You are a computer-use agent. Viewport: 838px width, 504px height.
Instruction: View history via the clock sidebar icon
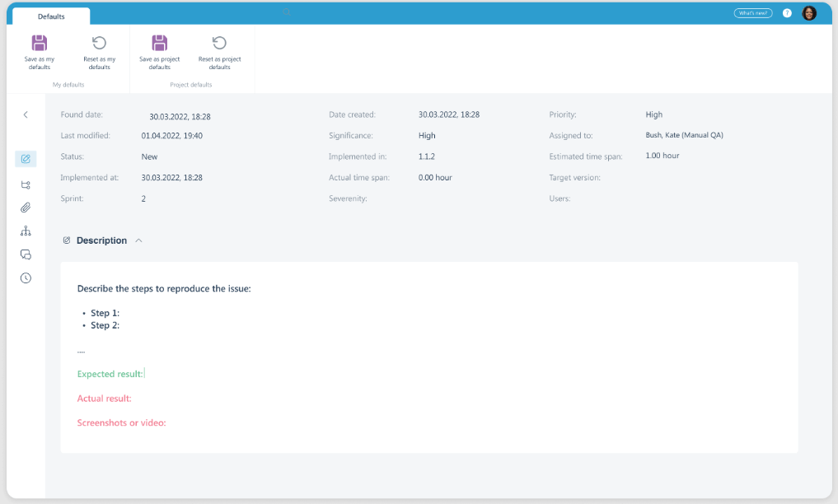click(x=26, y=278)
